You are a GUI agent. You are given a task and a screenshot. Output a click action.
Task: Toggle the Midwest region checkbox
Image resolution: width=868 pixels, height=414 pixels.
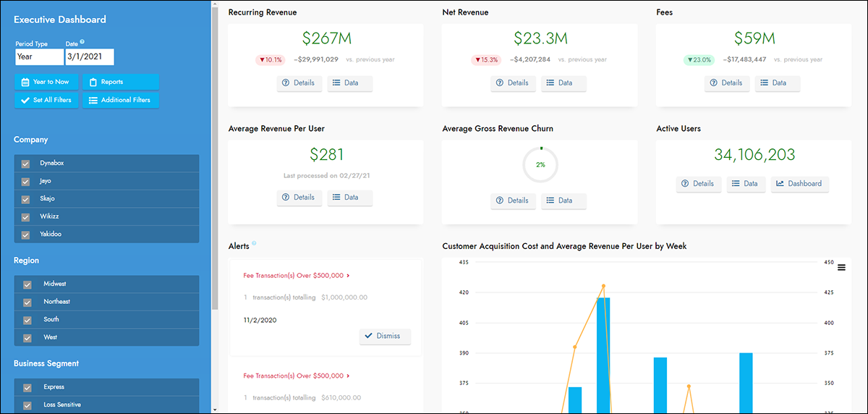[27, 284]
